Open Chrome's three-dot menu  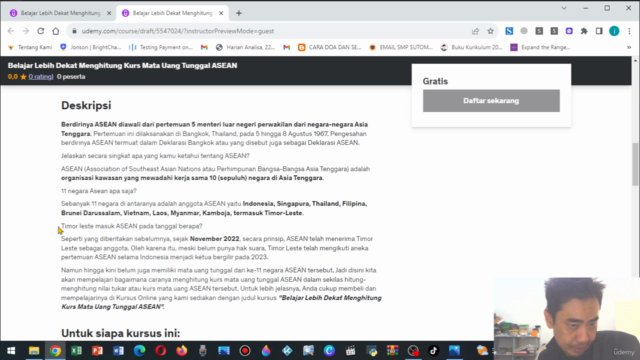tap(629, 31)
